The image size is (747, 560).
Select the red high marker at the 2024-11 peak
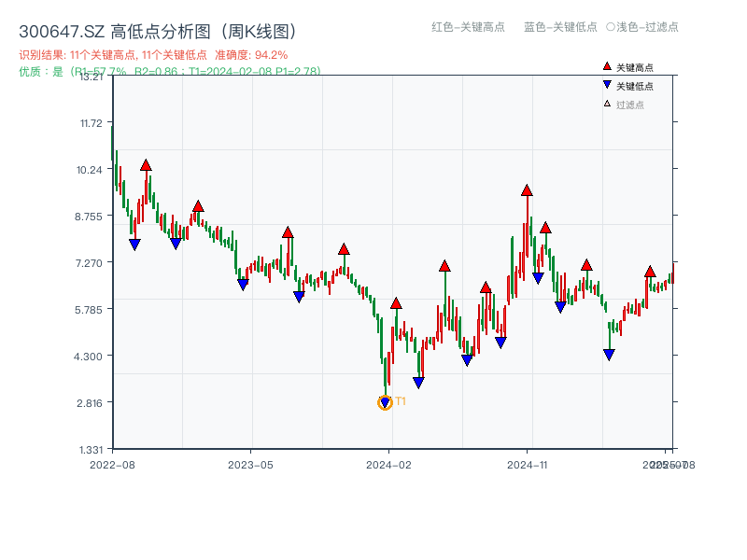click(x=527, y=190)
